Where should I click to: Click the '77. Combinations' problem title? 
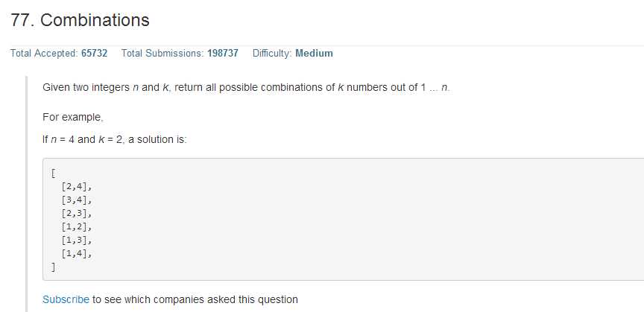point(80,19)
